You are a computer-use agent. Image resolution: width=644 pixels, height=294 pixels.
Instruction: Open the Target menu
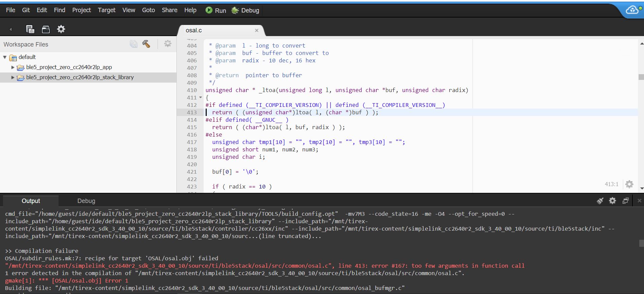(x=106, y=10)
